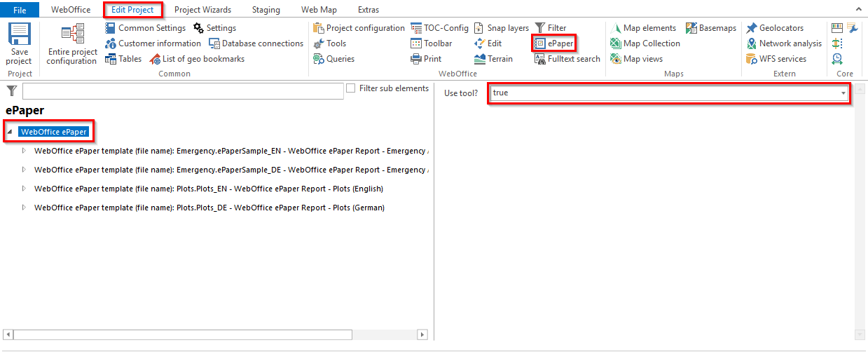Viewport: 868px width, 352px height.
Task: Open Tables in Common group
Action: click(124, 59)
